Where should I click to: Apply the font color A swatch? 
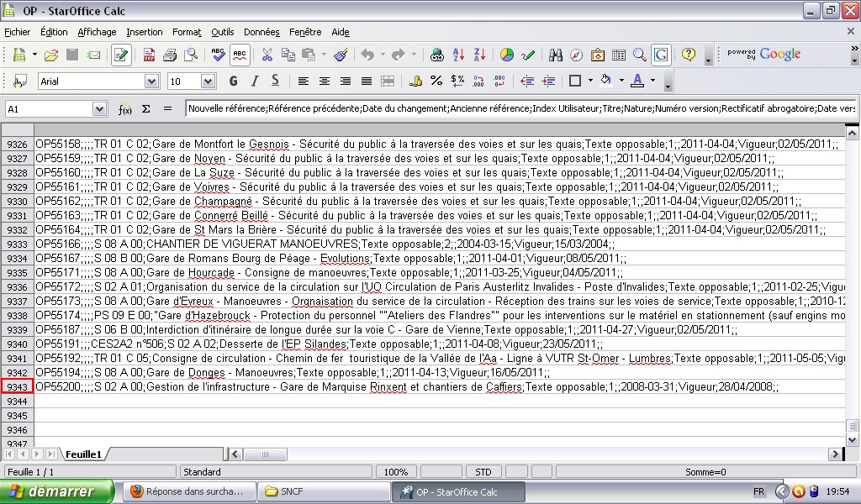tap(637, 81)
